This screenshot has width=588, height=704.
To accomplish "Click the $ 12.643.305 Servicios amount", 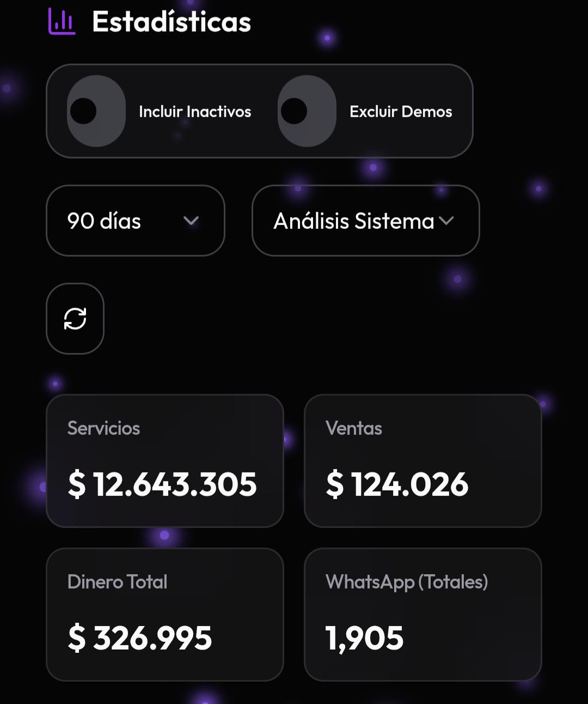I will pos(162,484).
